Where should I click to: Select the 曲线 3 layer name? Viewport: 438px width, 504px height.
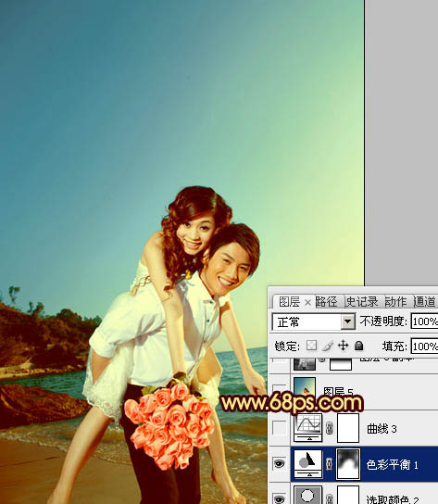click(382, 429)
